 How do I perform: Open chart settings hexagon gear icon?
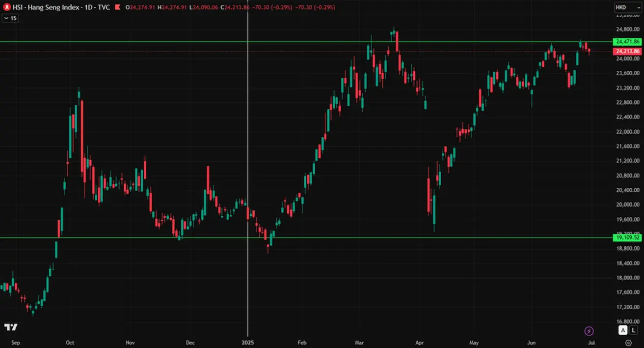click(x=628, y=343)
